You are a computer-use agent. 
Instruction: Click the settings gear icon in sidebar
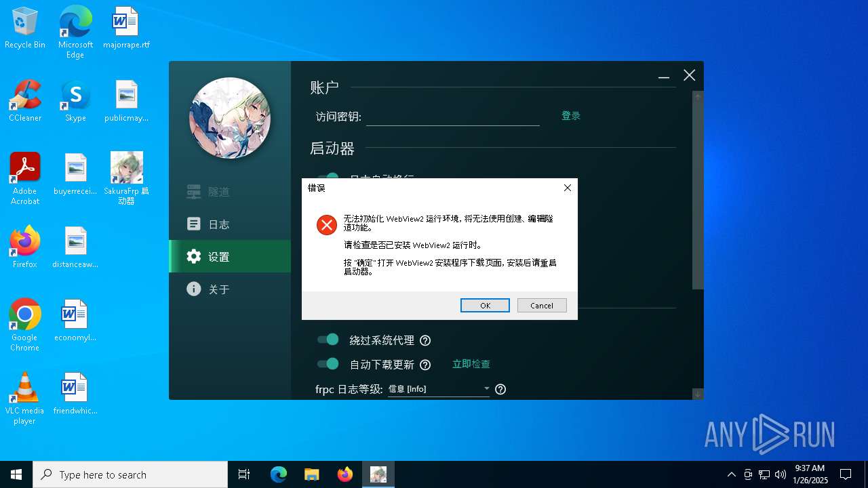194,256
